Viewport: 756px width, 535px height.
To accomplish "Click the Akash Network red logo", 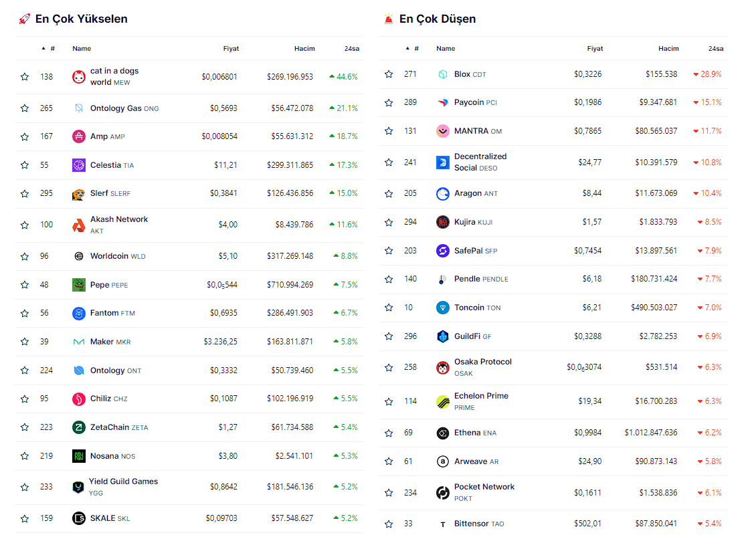I will click(x=79, y=225).
